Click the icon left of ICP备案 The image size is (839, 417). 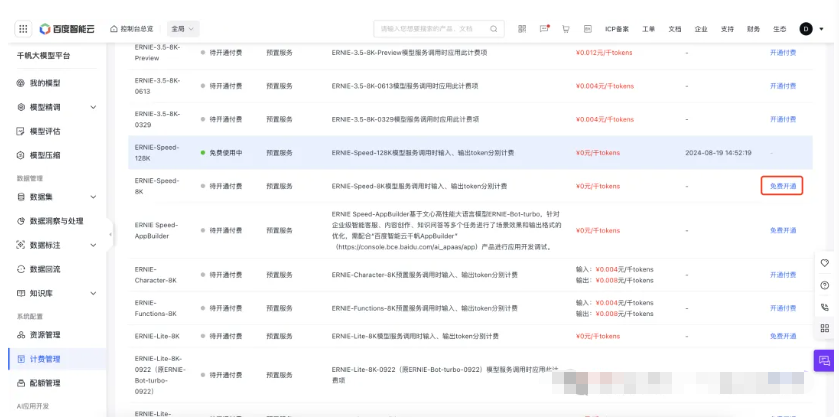coord(588,29)
